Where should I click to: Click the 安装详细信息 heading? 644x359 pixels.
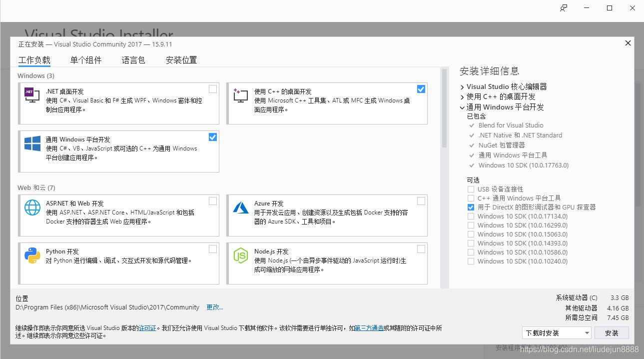point(489,71)
